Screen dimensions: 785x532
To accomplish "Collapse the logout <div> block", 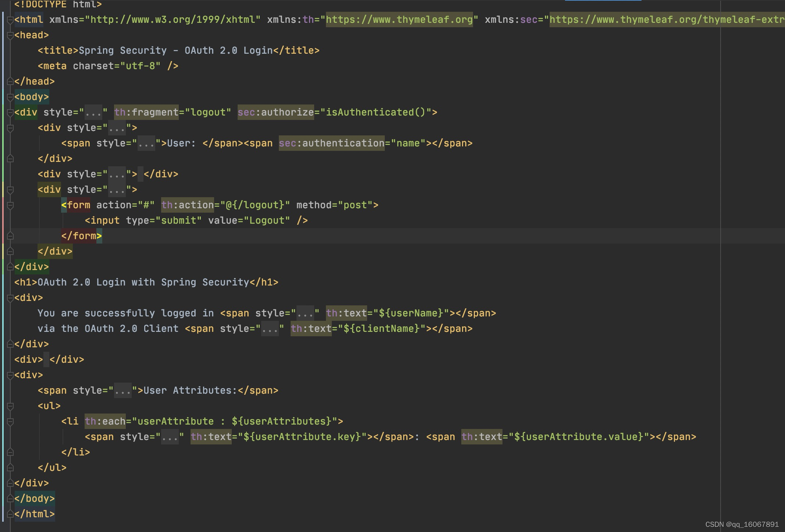I will click(10, 112).
